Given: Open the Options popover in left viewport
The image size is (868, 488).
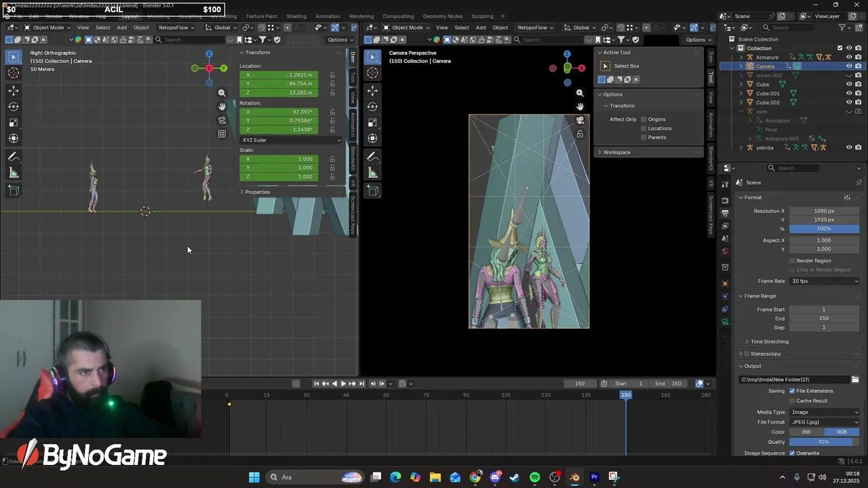Looking at the screenshot, I should pos(340,40).
